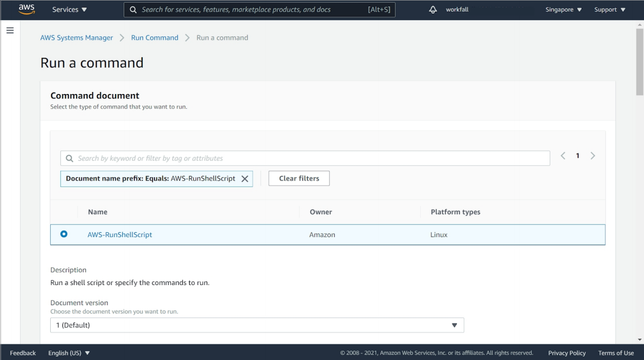Click the magnifier icon in the top search bar
This screenshot has height=360, width=644.
click(x=133, y=10)
